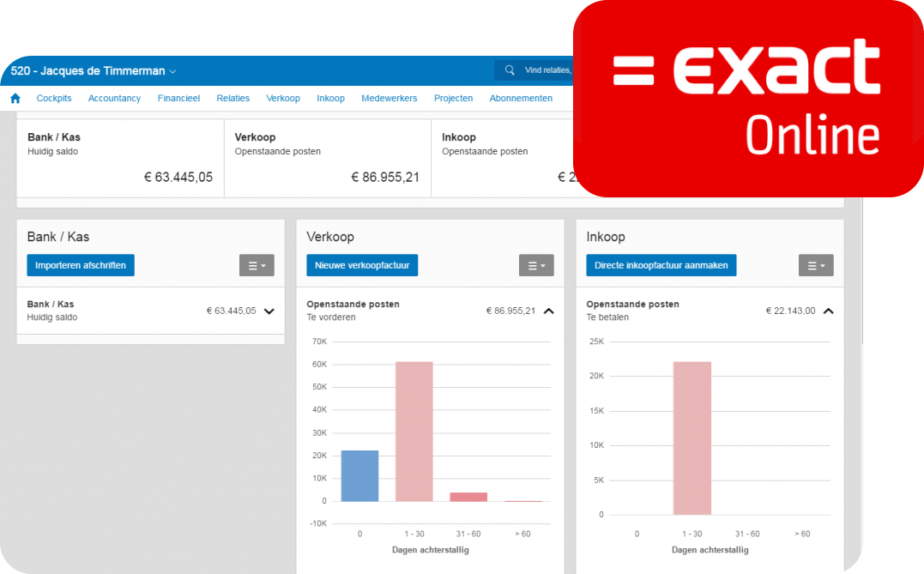Click Importeren afschriften button
Image resolution: width=924 pixels, height=574 pixels.
click(81, 265)
